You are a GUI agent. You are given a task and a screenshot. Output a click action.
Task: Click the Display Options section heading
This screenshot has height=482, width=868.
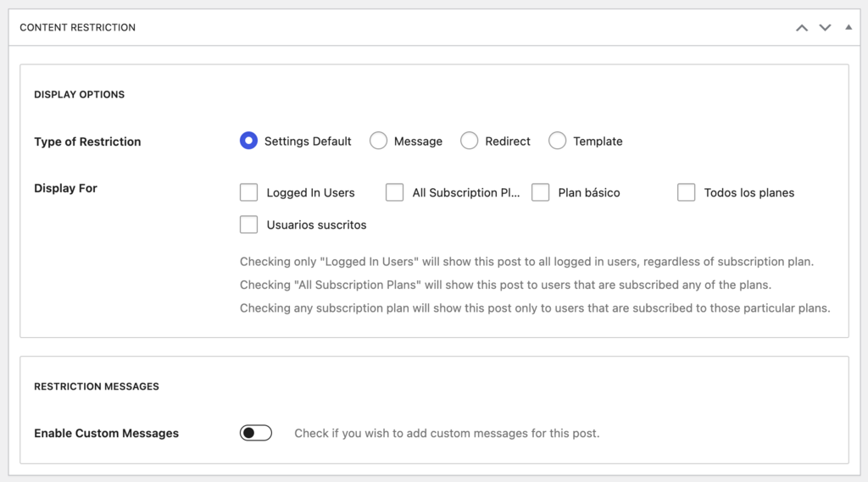coord(79,94)
